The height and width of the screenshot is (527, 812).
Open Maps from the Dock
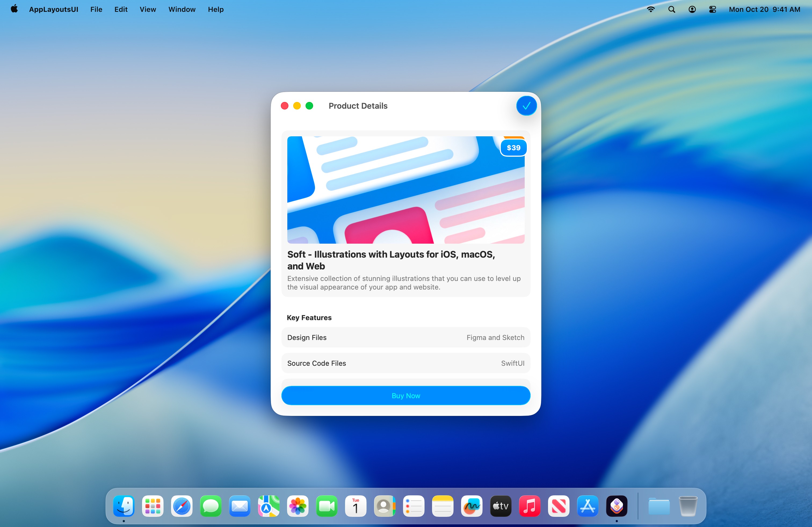tap(269, 506)
